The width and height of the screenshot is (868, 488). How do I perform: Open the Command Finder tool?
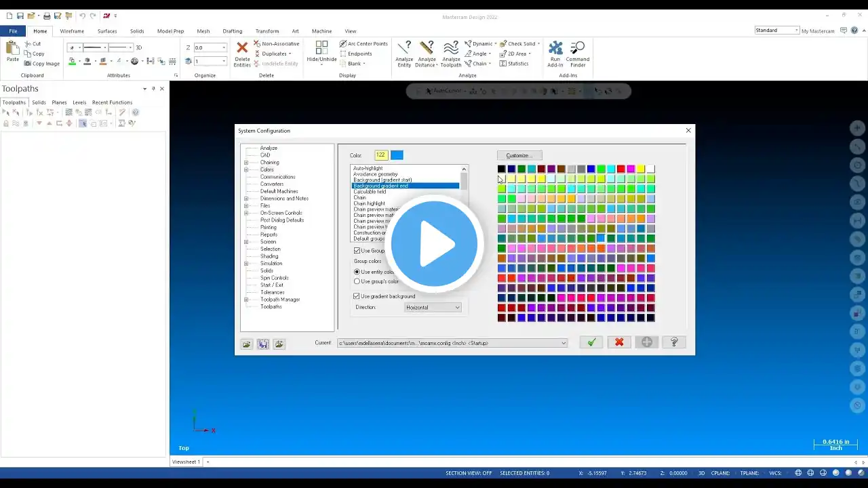[578, 48]
